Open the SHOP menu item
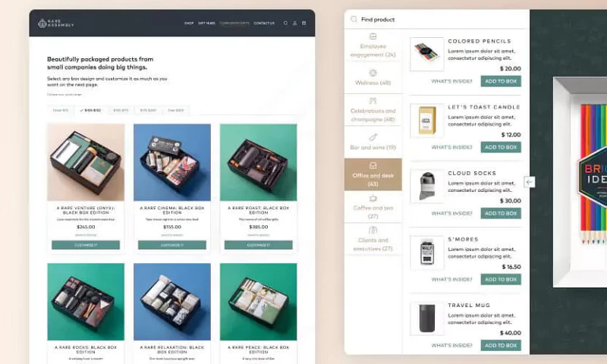 point(189,24)
